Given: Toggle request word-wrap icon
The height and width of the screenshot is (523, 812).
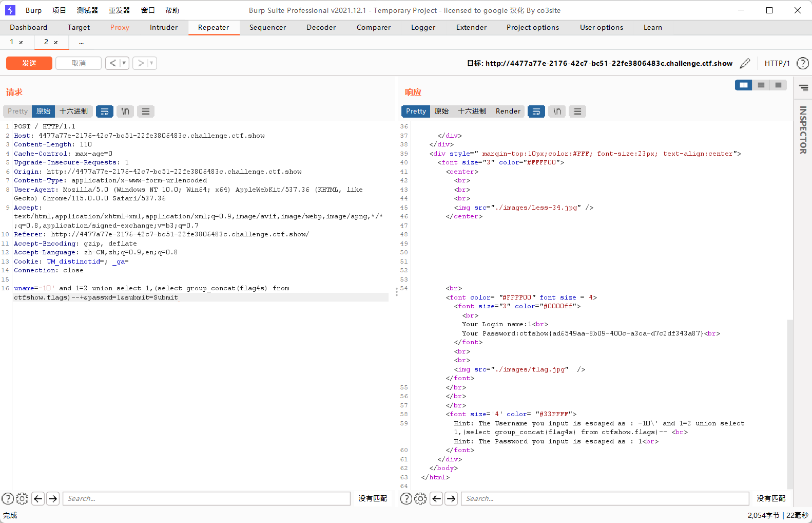Looking at the screenshot, I should [x=105, y=111].
